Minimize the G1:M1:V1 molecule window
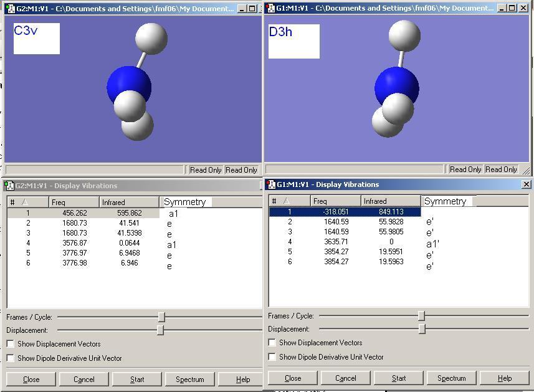 [x=502, y=8]
